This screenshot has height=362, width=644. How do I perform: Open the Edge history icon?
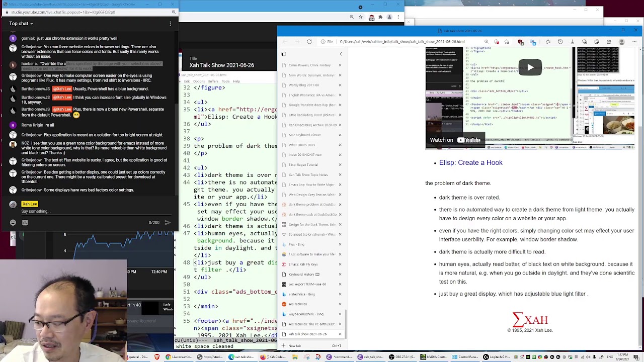click(560, 42)
